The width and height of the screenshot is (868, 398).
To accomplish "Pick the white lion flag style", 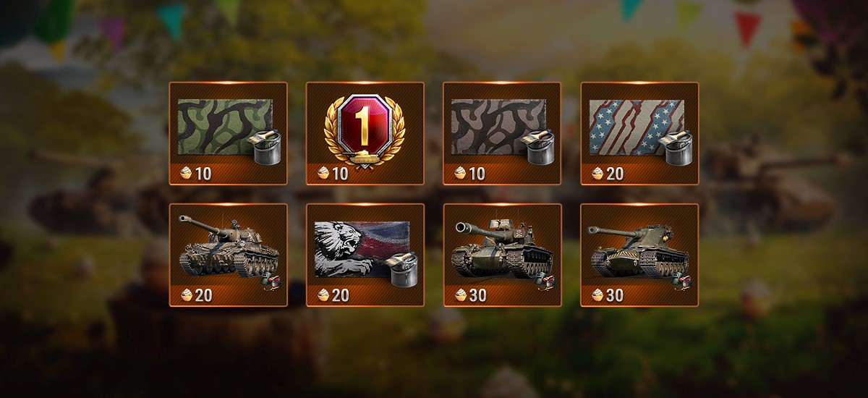I will pos(365,255).
